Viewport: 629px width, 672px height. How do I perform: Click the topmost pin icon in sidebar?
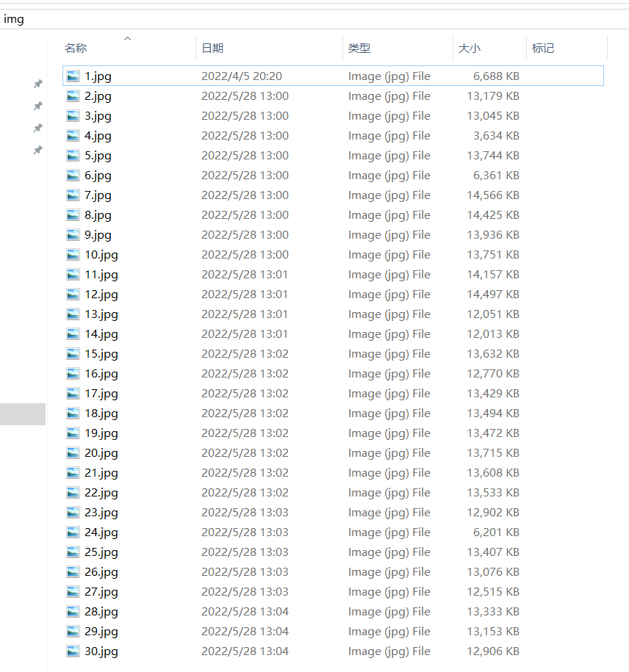(x=38, y=84)
